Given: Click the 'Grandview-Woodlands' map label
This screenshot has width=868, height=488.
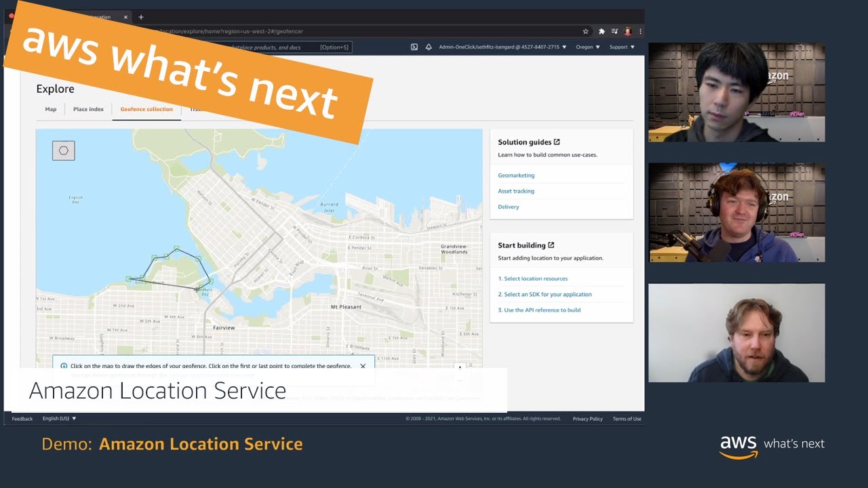Looking at the screenshot, I should (x=454, y=249).
